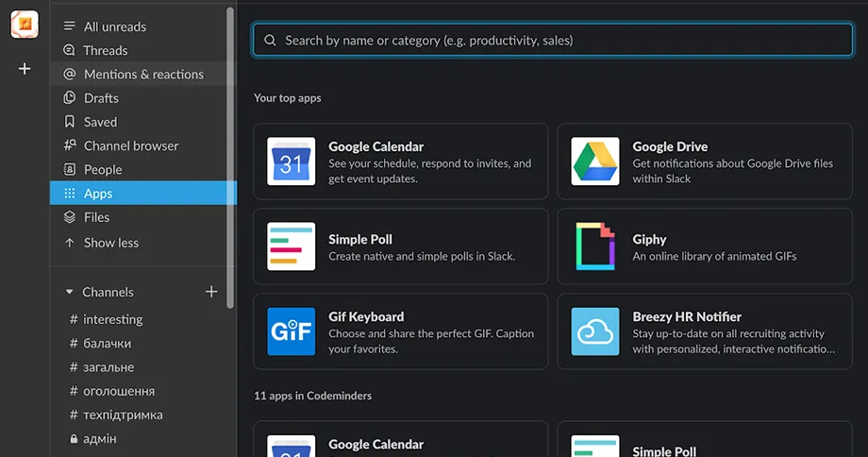
Task: Open the Google Calendar app card title
Action: [x=376, y=146]
